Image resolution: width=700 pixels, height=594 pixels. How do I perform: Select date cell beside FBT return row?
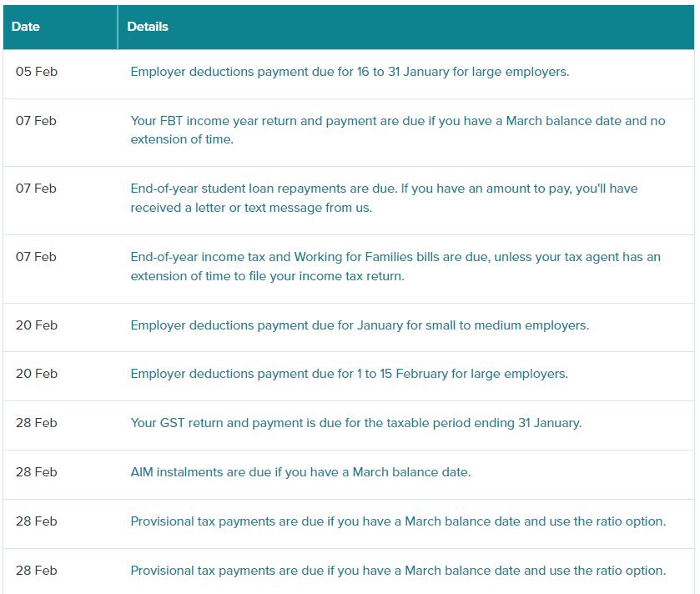click(x=36, y=121)
